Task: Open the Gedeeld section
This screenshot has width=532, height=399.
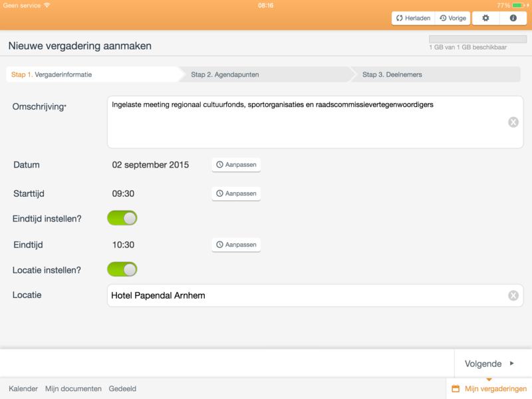Action: 122,389
